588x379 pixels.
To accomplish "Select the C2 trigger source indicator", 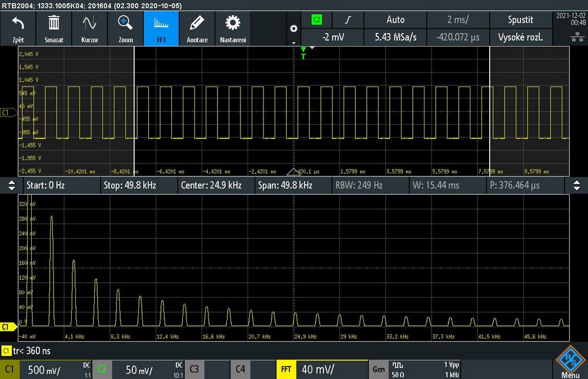I will [x=316, y=20].
